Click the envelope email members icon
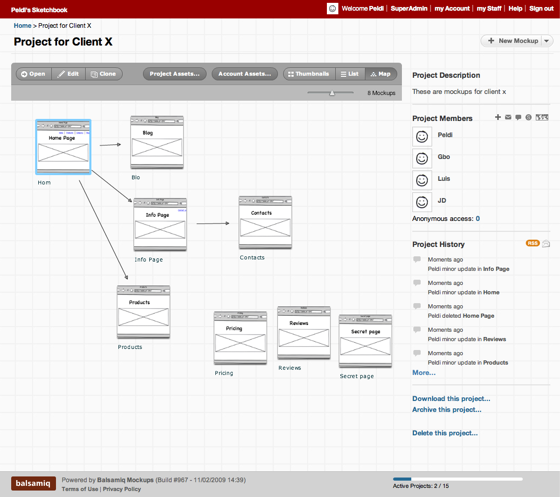 [508, 117]
